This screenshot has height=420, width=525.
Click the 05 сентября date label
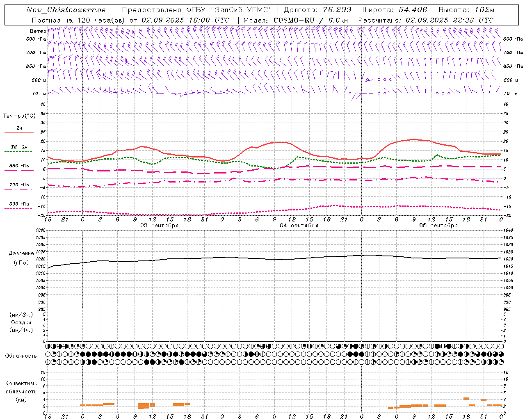point(438,226)
